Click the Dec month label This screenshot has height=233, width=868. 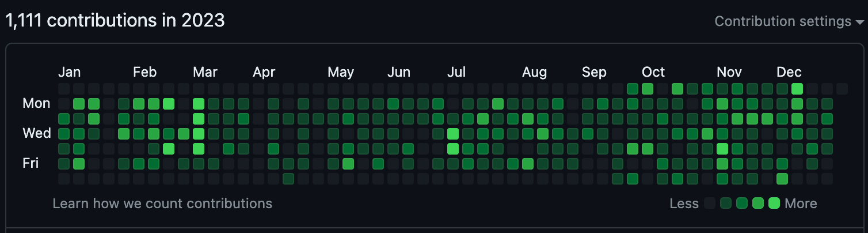click(789, 72)
